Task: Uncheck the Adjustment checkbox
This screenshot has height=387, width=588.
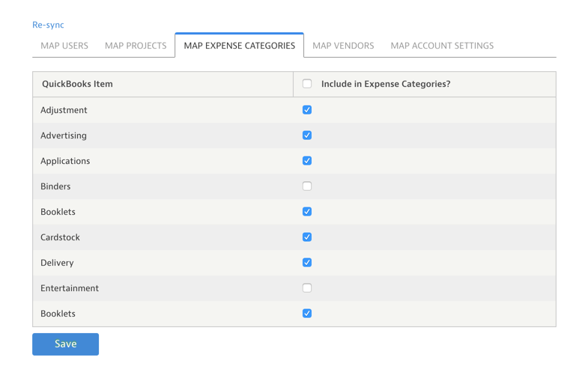Action: (x=307, y=110)
